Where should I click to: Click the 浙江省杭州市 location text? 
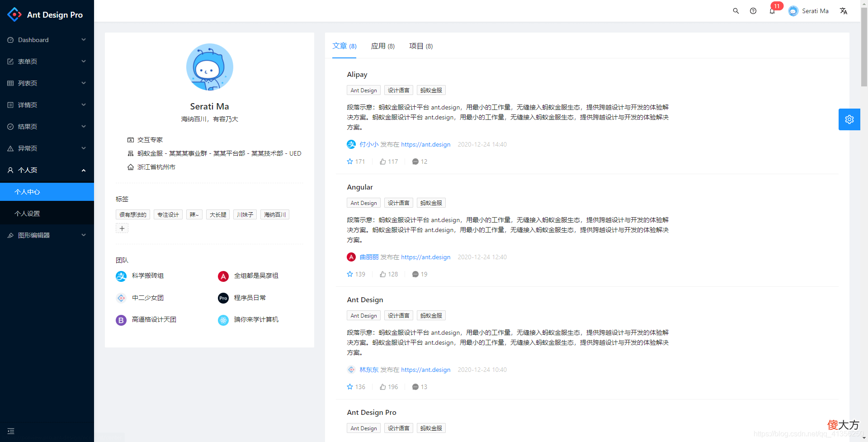(156, 167)
